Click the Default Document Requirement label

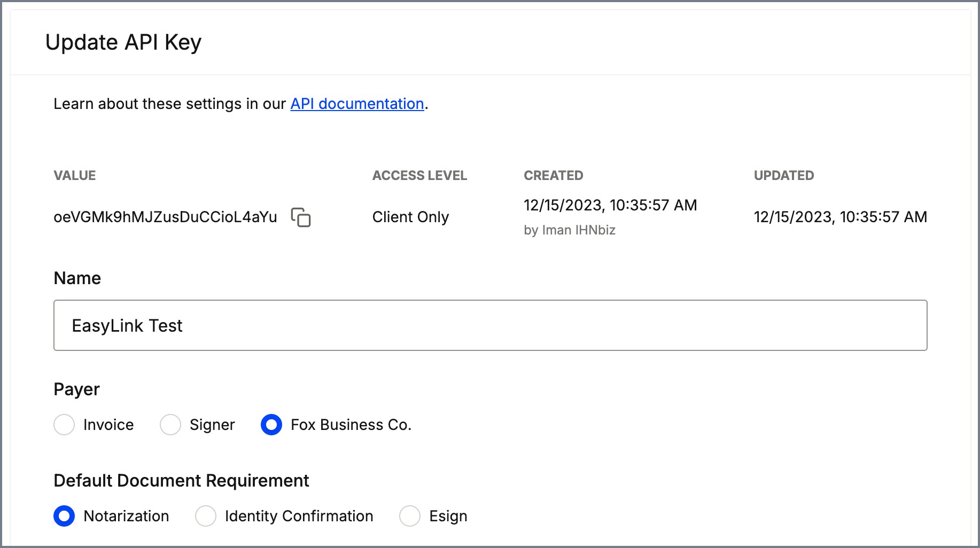click(x=181, y=481)
